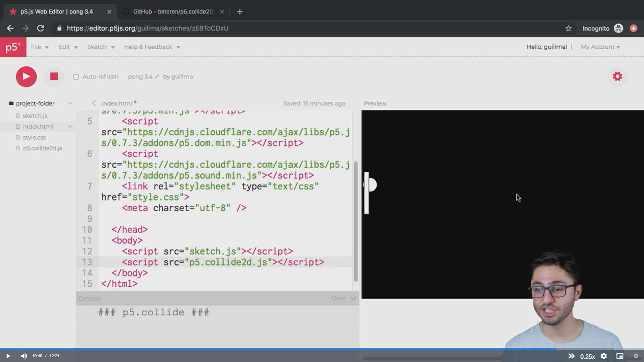The height and width of the screenshot is (362, 644).
Task: Click the code editor vertical scrollbar
Action: 356,221
